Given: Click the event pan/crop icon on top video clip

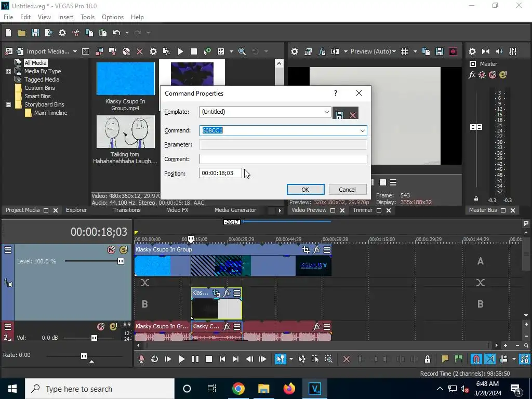Looking at the screenshot, I should (305, 250).
